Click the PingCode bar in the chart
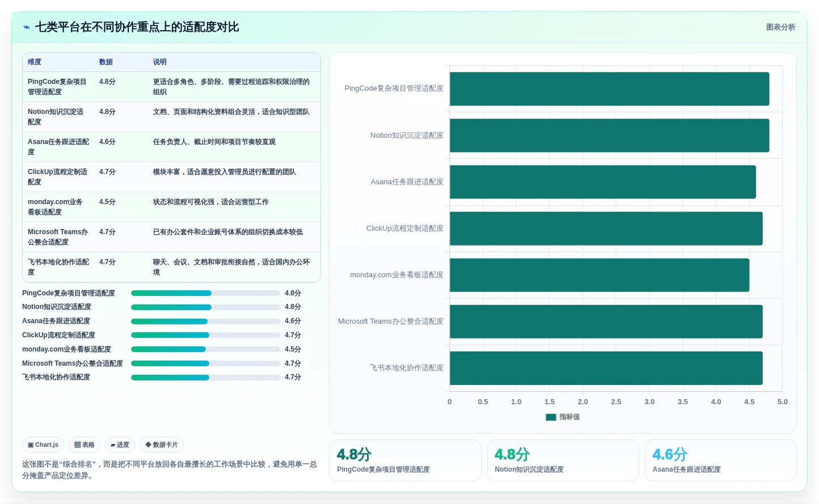Screen dimensions: 819x504 (x=610, y=89)
